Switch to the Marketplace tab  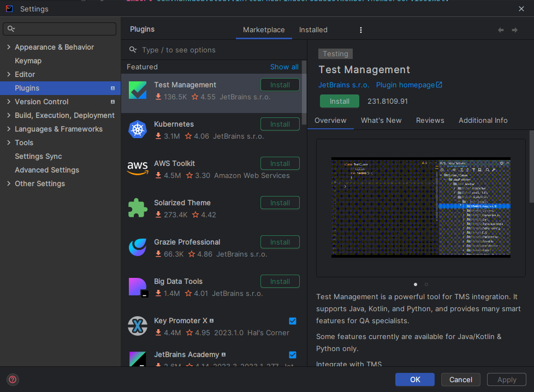pos(264,30)
